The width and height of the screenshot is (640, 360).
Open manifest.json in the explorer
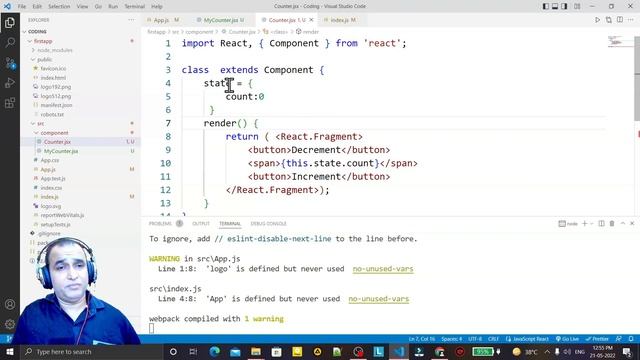click(x=56, y=105)
